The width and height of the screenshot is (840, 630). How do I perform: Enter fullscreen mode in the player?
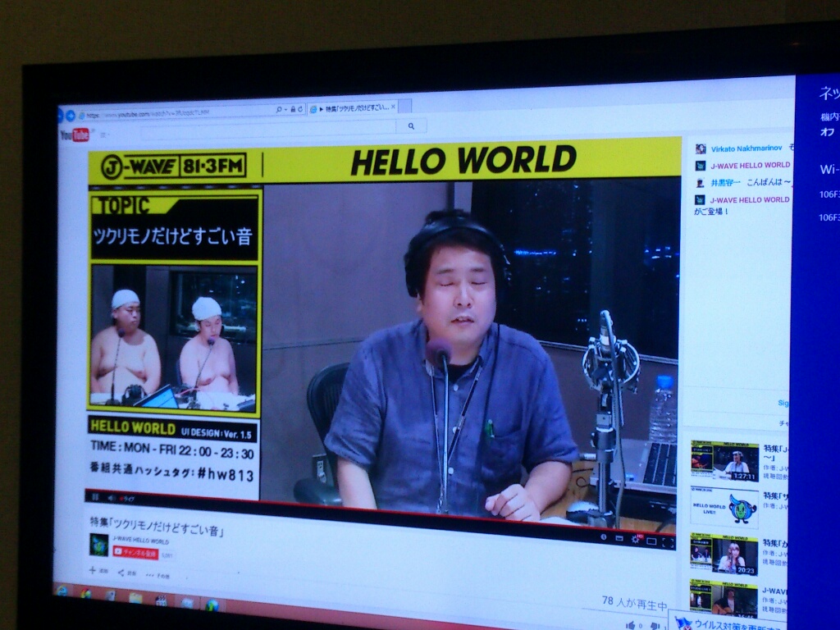pos(668,542)
